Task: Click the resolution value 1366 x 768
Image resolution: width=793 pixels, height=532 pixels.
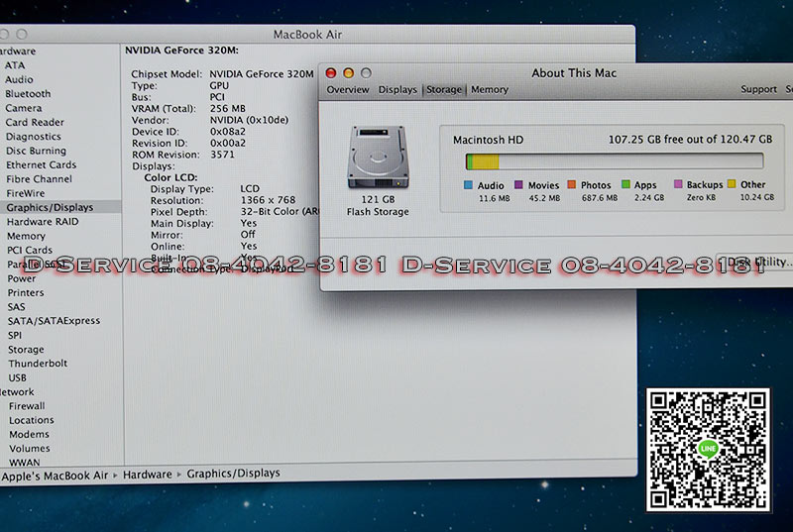Action: point(268,200)
